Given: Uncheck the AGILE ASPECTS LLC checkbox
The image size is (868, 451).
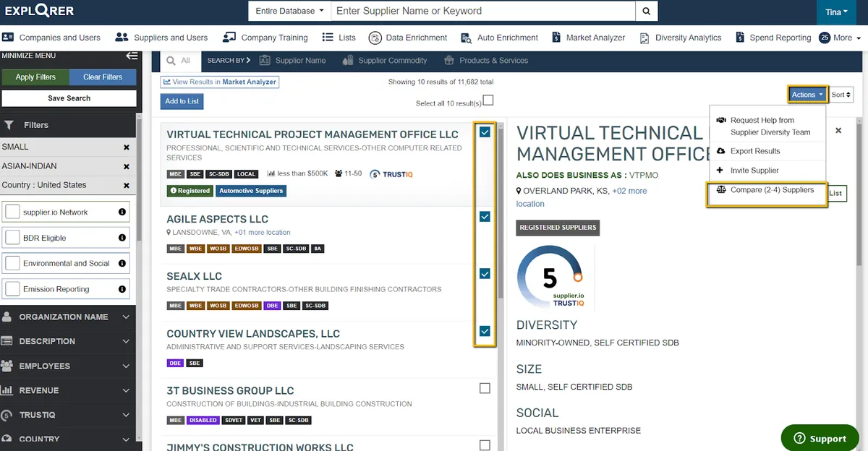Looking at the screenshot, I should pyautogui.click(x=485, y=217).
